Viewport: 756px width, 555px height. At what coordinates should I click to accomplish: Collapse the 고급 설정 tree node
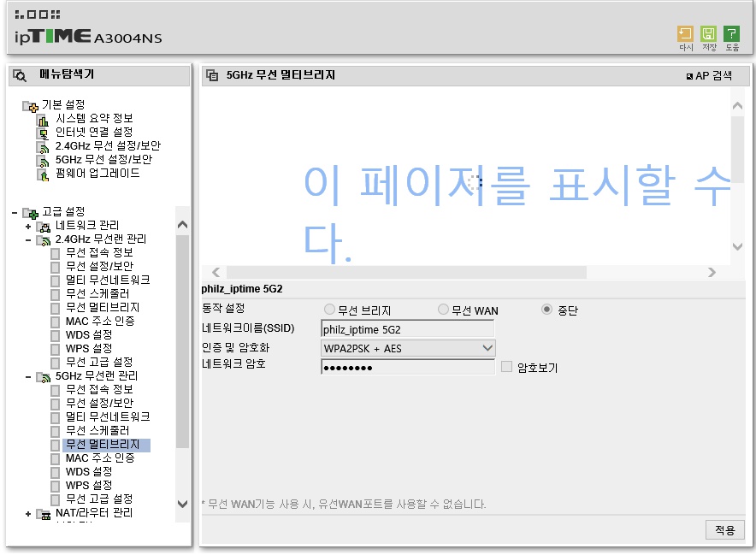(x=15, y=213)
